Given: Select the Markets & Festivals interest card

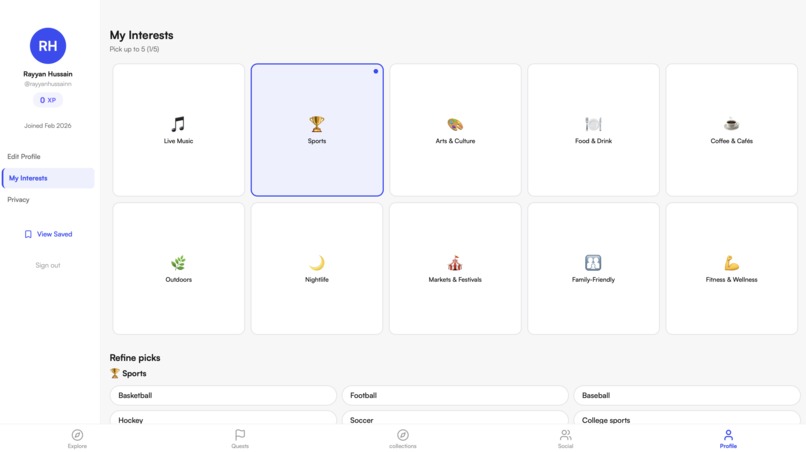Looking at the screenshot, I should pos(455,268).
